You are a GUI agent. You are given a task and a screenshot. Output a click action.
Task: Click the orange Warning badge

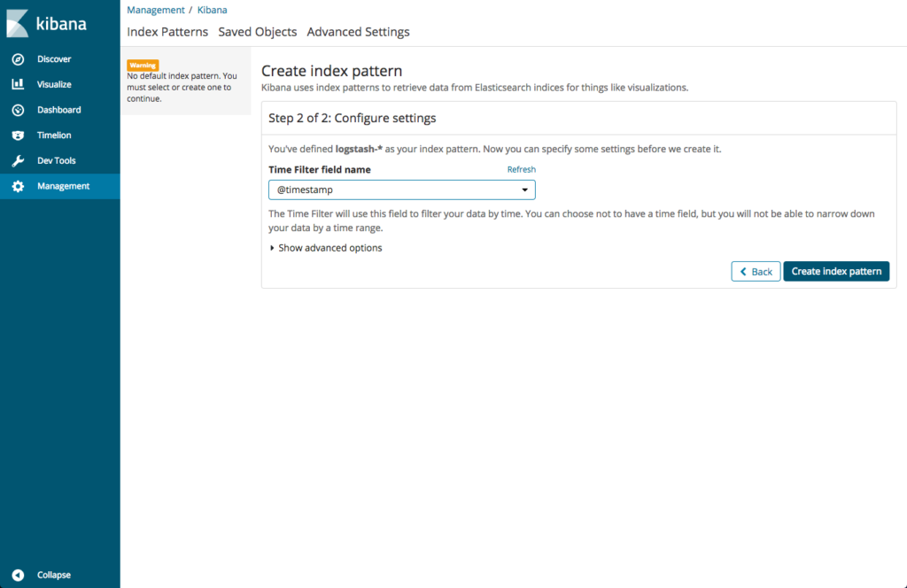tap(143, 66)
